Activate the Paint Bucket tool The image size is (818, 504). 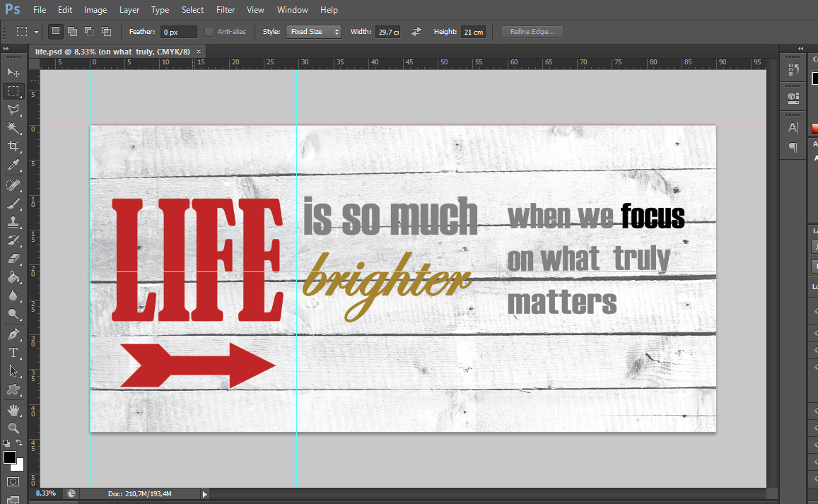click(x=13, y=277)
